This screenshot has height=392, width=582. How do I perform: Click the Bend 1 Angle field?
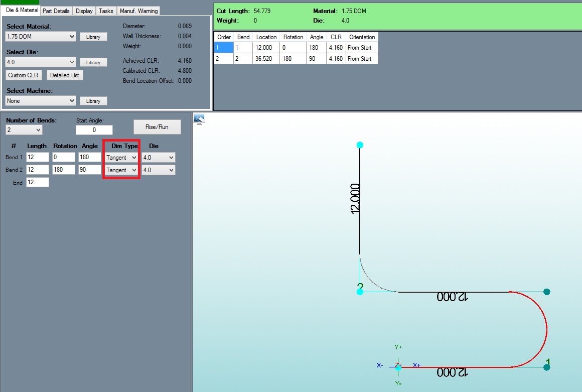[x=89, y=157]
